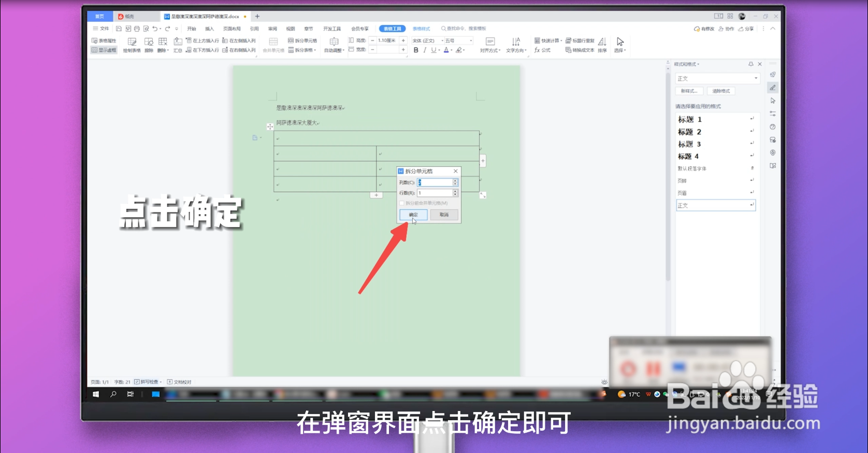The height and width of the screenshot is (453, 868).
Task: Click the 表格属性 button
Action: [x=104, y=40]
